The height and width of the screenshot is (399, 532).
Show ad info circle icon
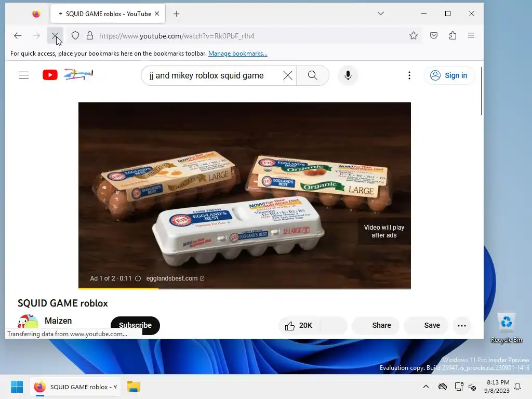tap(138, 278)
